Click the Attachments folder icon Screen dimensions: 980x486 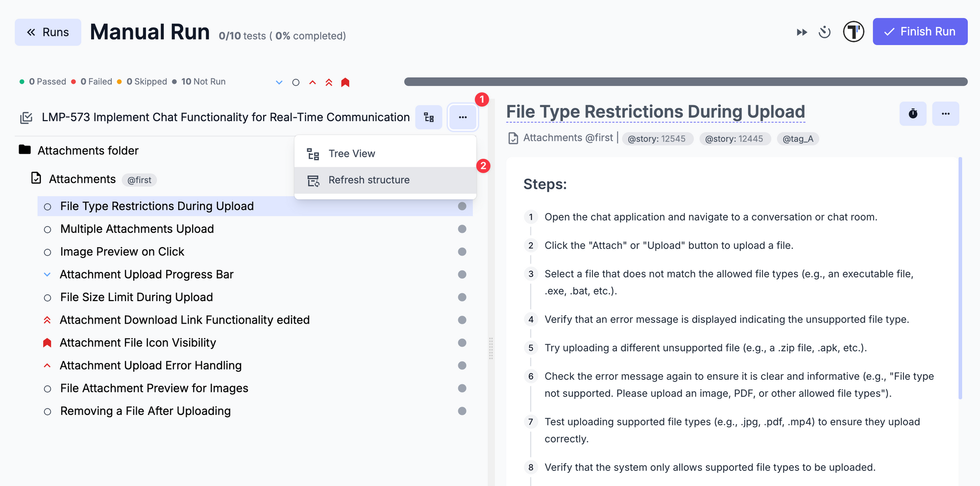(x=24, y=150)
